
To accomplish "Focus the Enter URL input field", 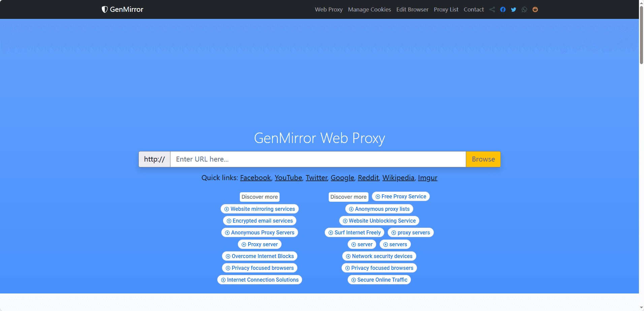I will click(318, 159).
